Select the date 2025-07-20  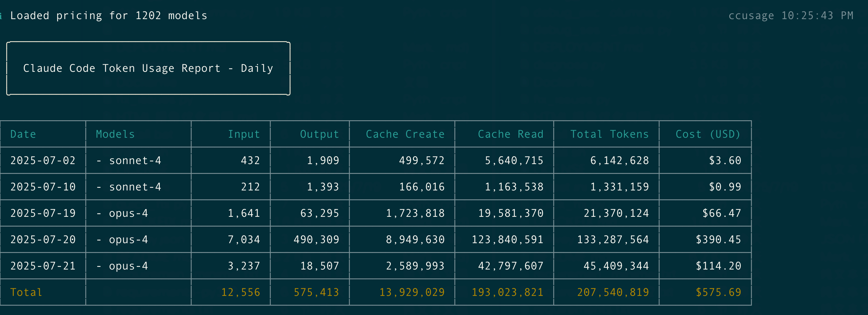[x=43, y=240]
